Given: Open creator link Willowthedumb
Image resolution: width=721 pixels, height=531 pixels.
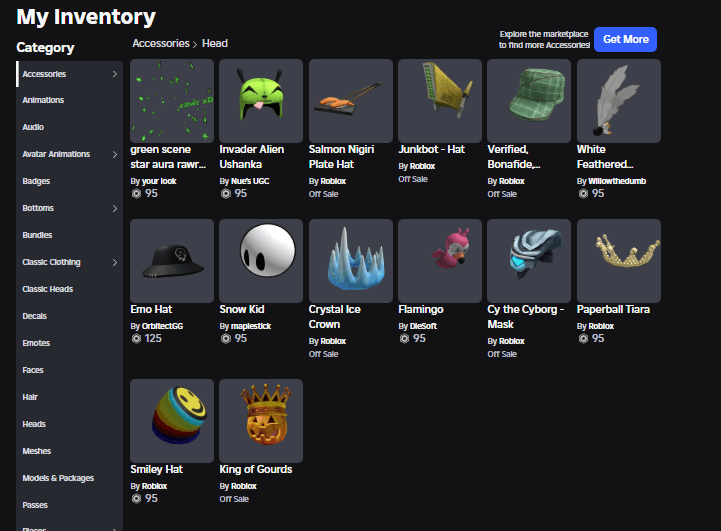Looking at the screenshot, I should [x=617, y=181].
